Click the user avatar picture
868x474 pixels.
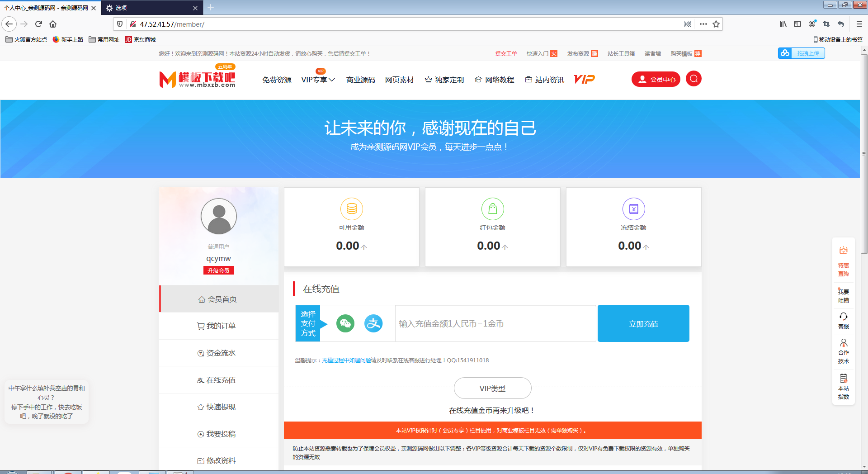[x=219, y=216]
